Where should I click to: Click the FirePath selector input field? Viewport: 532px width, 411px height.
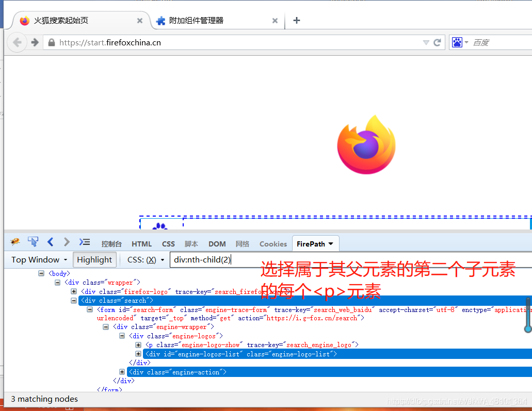click(x=351, y=260)
